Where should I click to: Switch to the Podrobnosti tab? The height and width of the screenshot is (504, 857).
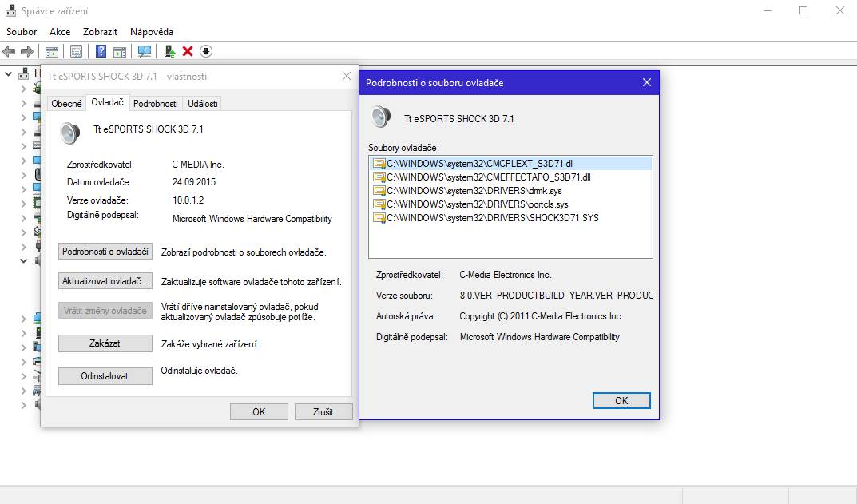(x=155, y=103)
